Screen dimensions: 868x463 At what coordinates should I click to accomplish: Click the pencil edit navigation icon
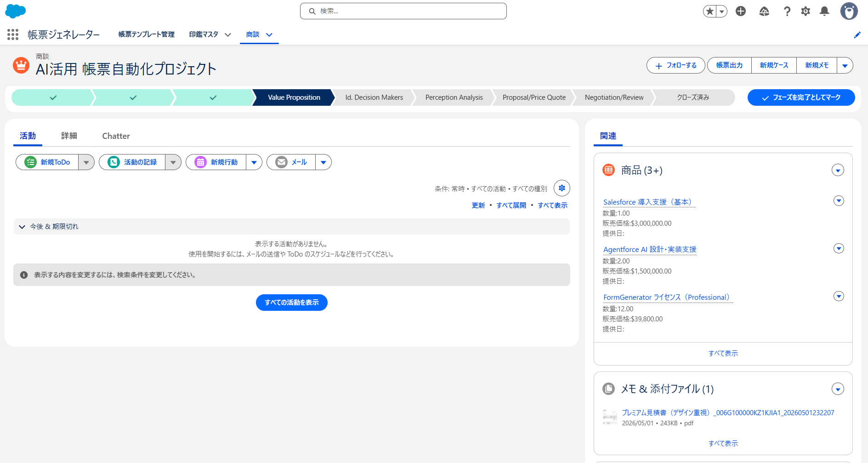click(x=857, y=35)
